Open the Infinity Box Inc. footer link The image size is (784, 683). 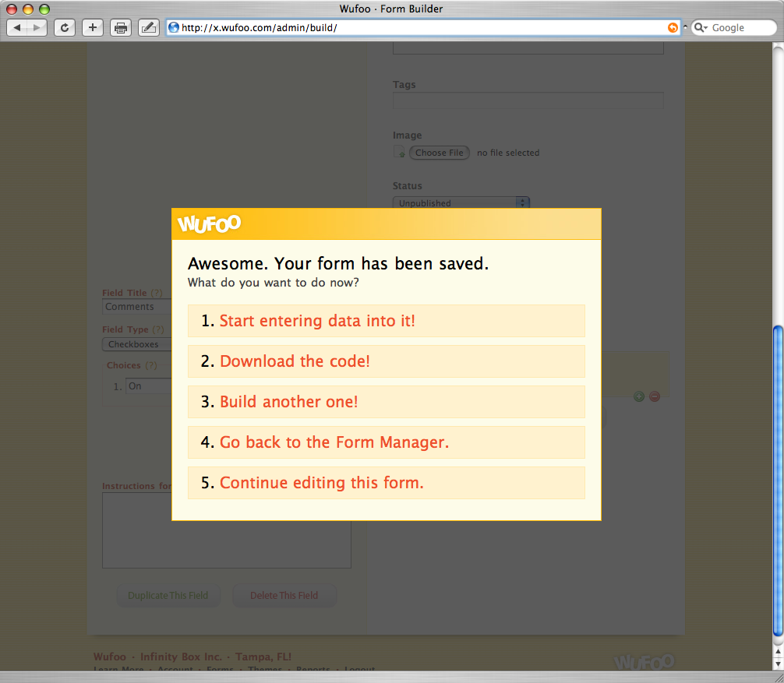181,657
